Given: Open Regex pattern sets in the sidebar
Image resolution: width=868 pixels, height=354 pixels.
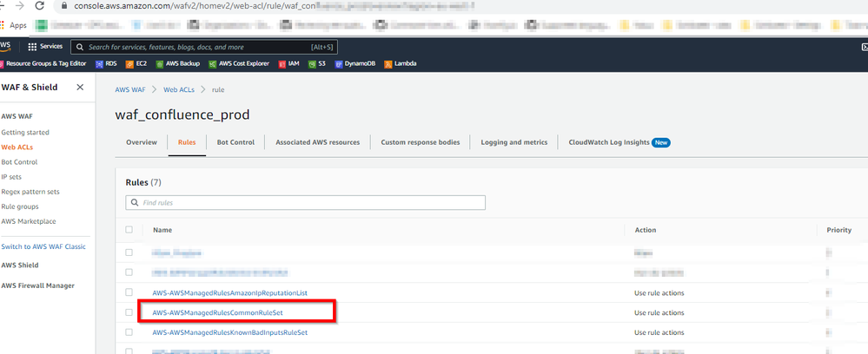Looking at the screenshot, I should coord(30,192).
